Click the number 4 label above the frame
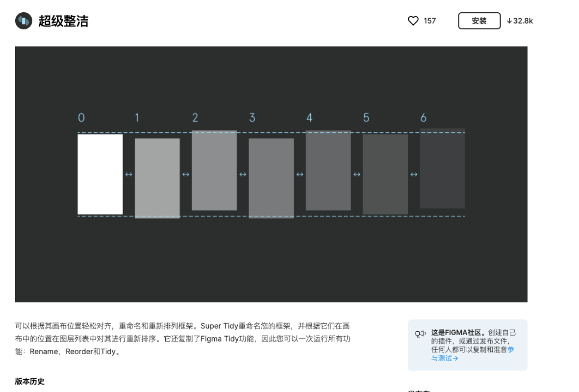This screenshot has height=392, width=579. pos(309,118)
